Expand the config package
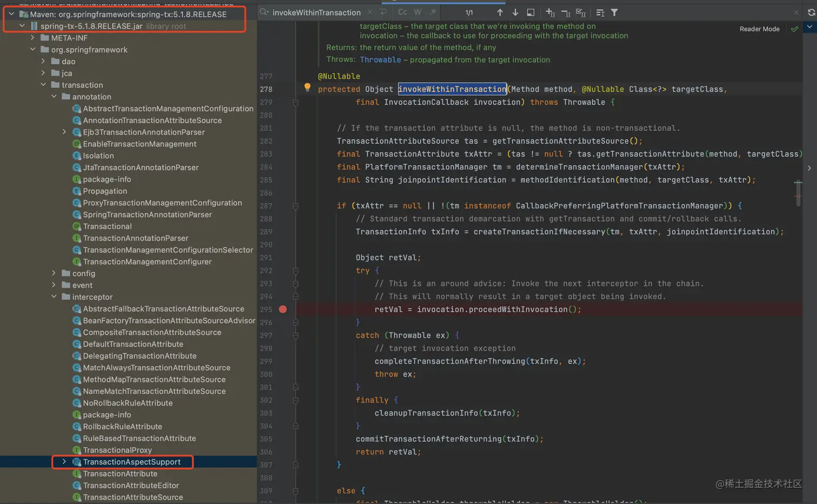 pyautogui.click(x=54, y=273)
